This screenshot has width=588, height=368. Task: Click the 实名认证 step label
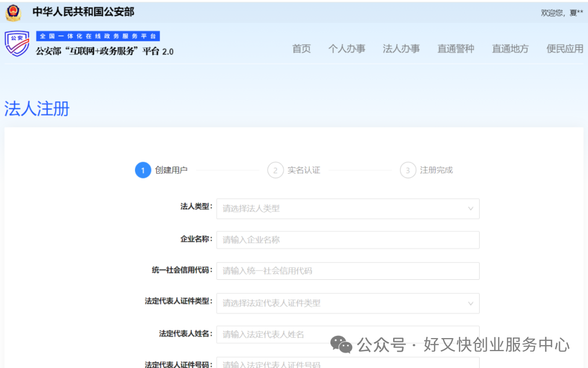click(x=304, y=170)
